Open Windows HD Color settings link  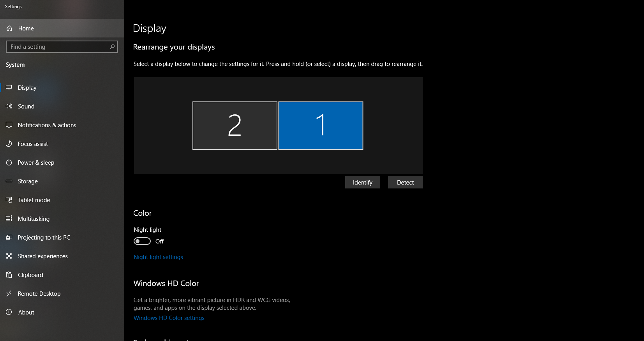(x=169, y=318)
